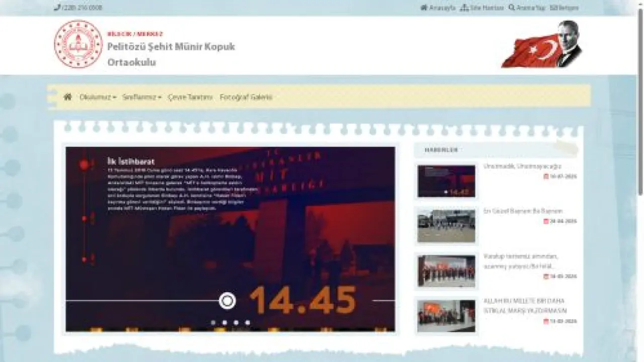Click the Arama Yap search link

[527, 8]
